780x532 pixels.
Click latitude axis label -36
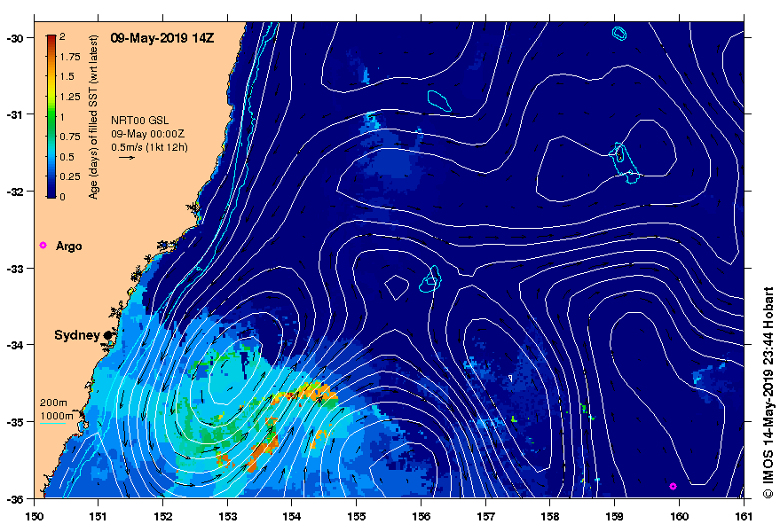point(14,498)
